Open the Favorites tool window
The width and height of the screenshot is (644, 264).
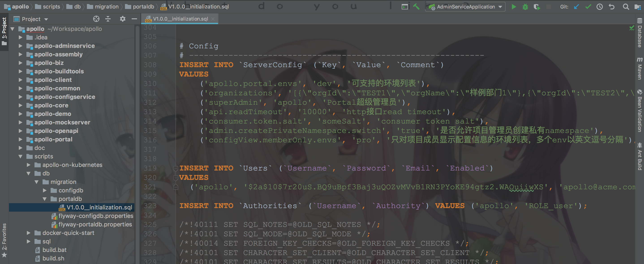click(x=4, y=241)
